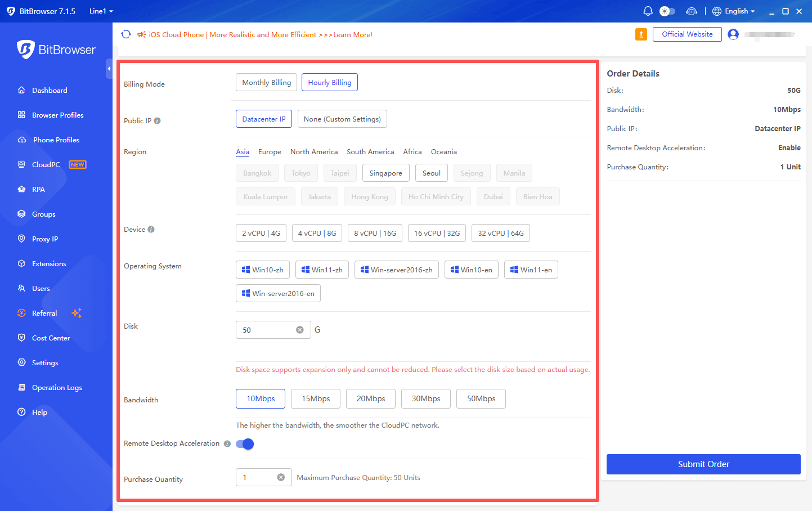Open the iOS Cloud Phone Learn More link

pos(261,35)
